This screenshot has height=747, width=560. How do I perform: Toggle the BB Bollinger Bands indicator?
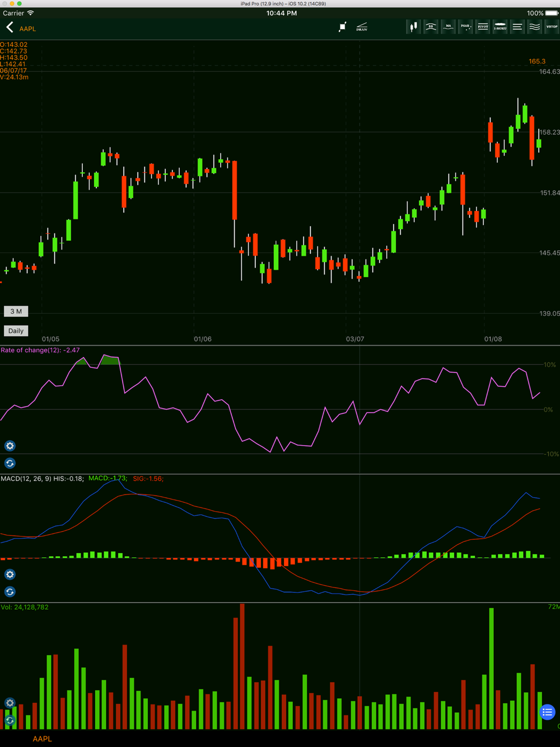click(x=431, y=26)
